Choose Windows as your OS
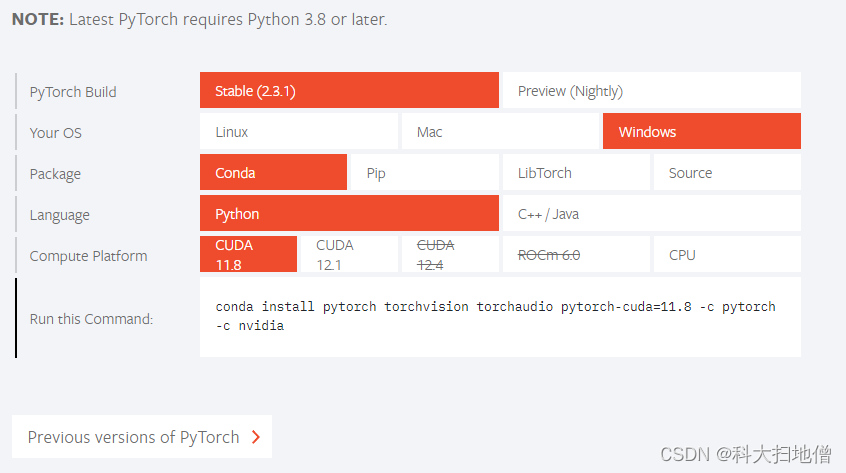The height and width of the screenshot is (473, 846). [x=702, y=131]
